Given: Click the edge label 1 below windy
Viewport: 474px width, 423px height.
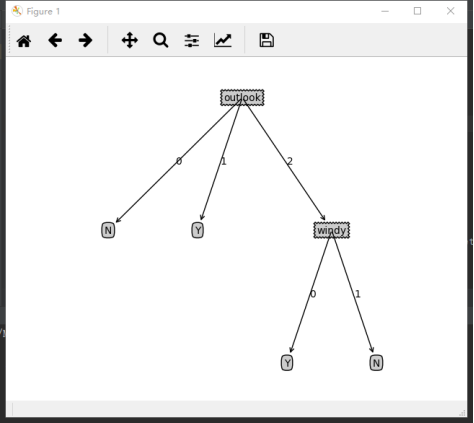Looking at the screenshot, I should point(358,294).
